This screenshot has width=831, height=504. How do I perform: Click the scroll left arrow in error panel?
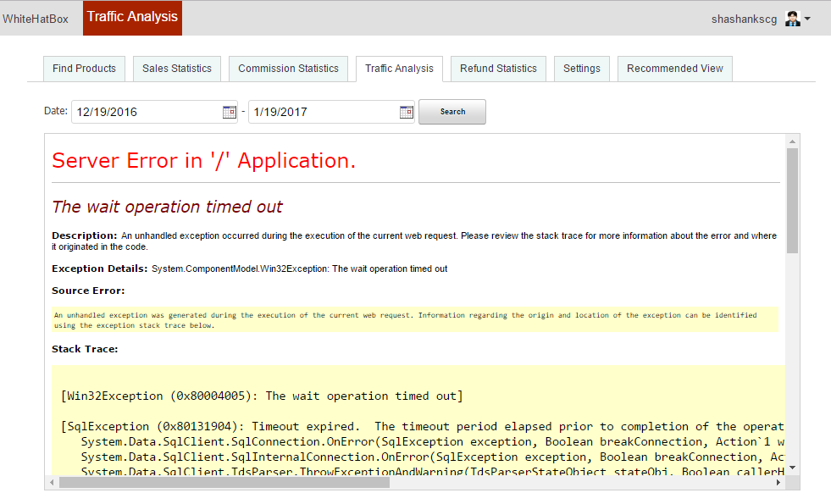coord(53,482)
